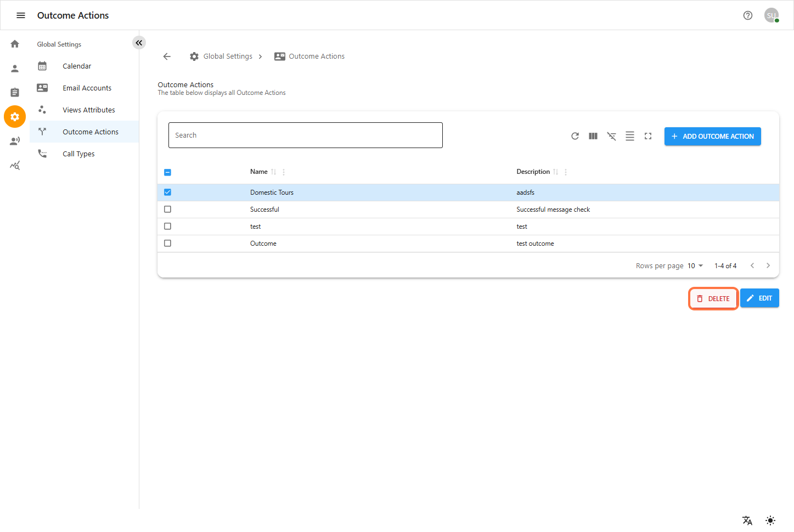Toggle the select-all header checkbox
The width and height of the screenshot is (794, 532).
click(167, 172)
